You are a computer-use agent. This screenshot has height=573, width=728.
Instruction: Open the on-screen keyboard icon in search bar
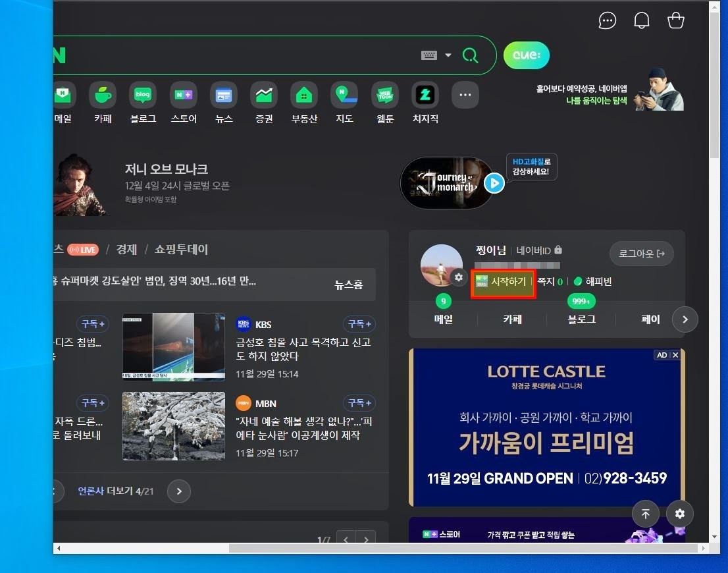[x=429, y=55]
